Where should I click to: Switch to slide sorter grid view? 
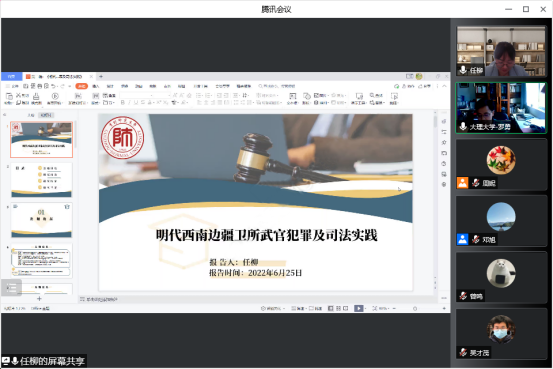338,308
